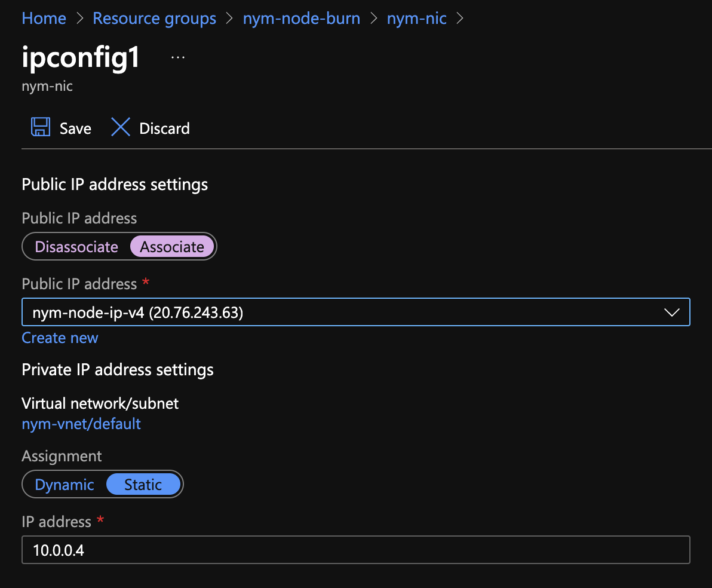712x588 pixels.
Task: Open the nym-vnet/default subnet link
Action: tap(81, 424)
